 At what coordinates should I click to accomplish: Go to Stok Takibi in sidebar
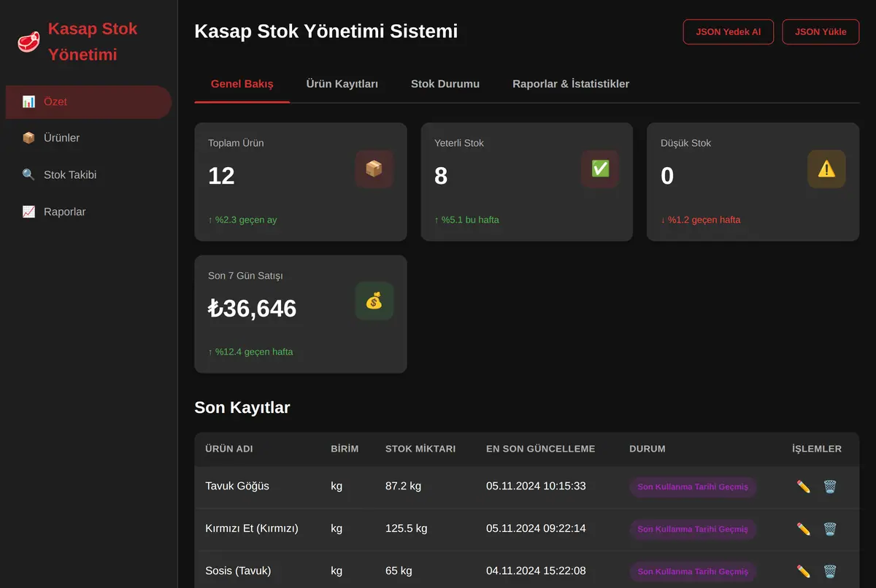(x=88, y=175)
